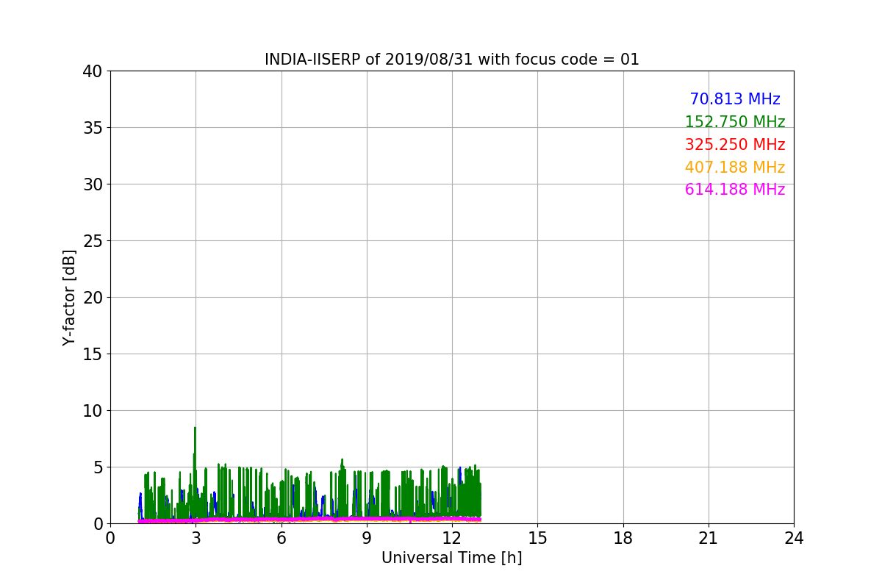The width and height of the screenshot is (882, 588).
Task: Click the y-axis tick label 30
Action: tap(93, 184)
